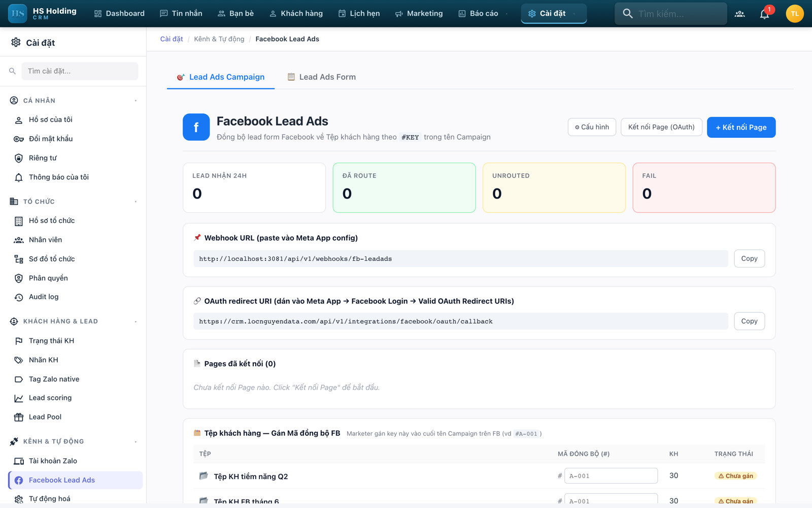Click the Thông báo của tôi bell icon

(19, 177)
